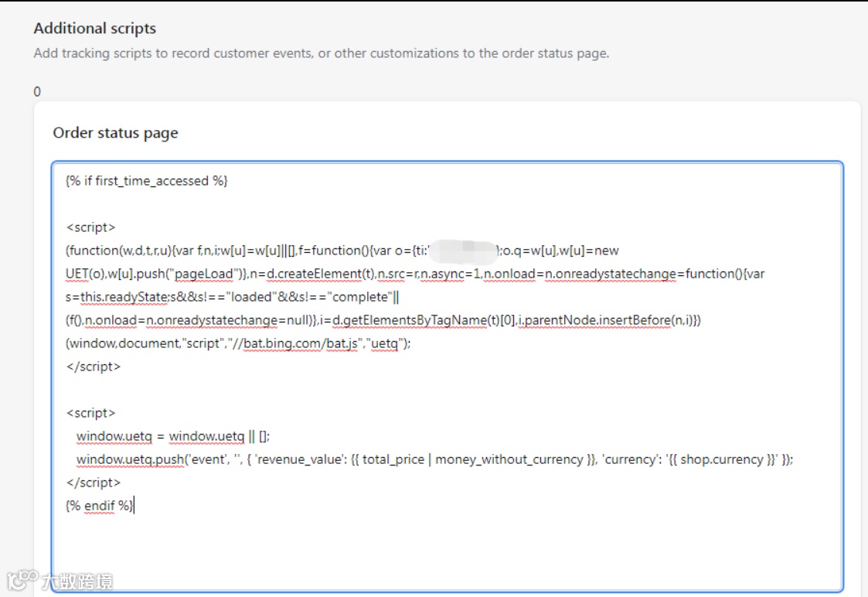The height and width of the screenshot is (597, 868).
Task: Click the 'bat.bing.com/bat.js' script URL text
Action: 300,343
